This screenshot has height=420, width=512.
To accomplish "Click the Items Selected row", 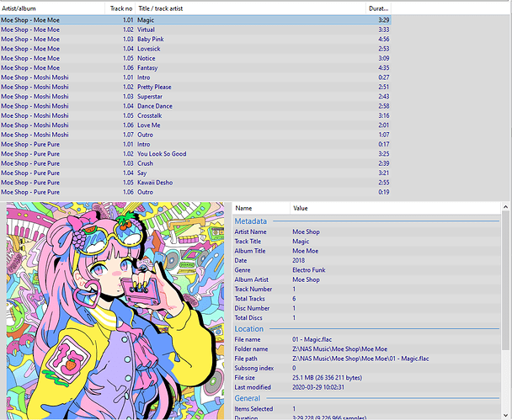I will tap(366, 409).
